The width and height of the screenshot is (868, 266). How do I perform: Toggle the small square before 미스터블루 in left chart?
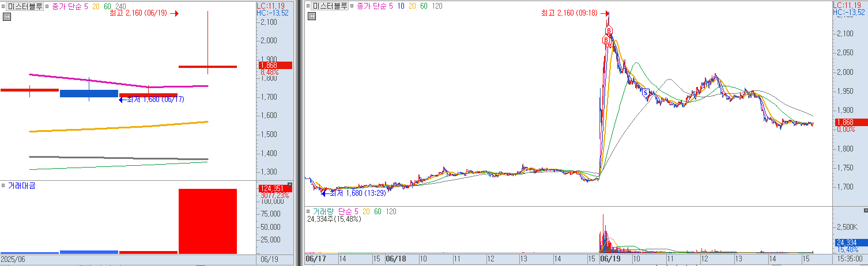click(3, 7)
